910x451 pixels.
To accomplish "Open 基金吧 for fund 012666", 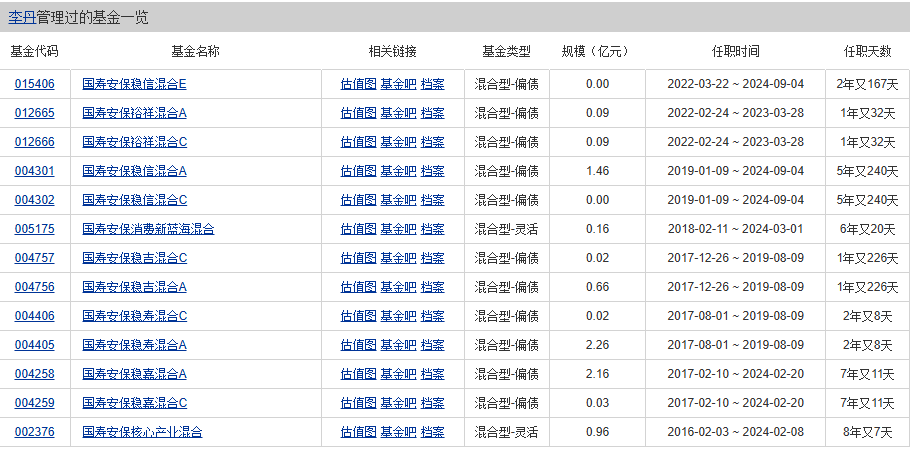I will [x=398, y=142].
